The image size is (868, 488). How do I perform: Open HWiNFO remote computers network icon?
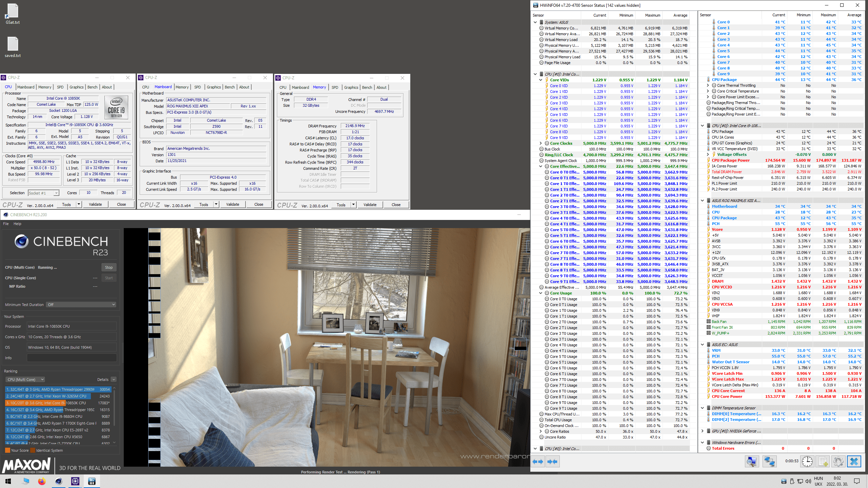pyautogui.click(x=769, y=462)
